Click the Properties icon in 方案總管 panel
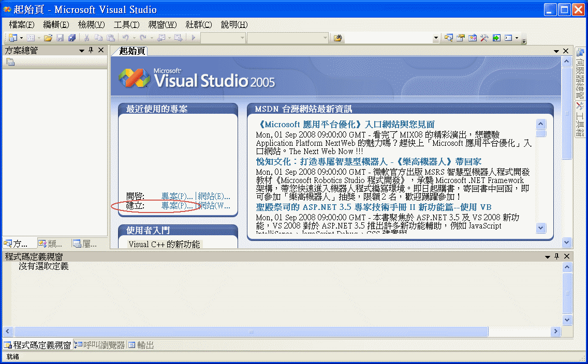Screen dimensions: 588x364 pos(10,62)
